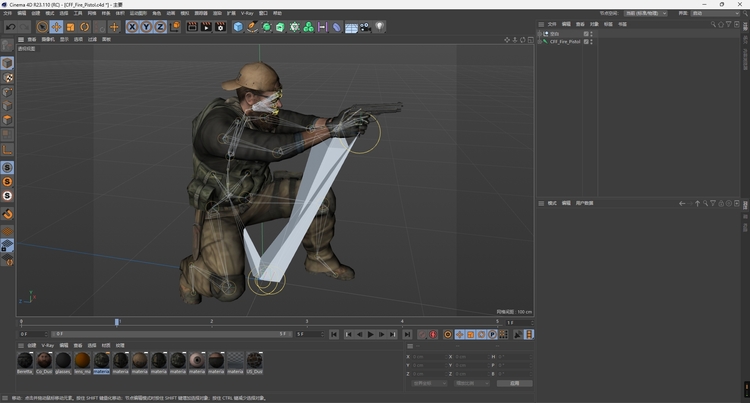Toggle visibility dots of CFF_Fire_Pistol
Image resolution: width=750 pixels, height=403 pixels.
(592, 42)
